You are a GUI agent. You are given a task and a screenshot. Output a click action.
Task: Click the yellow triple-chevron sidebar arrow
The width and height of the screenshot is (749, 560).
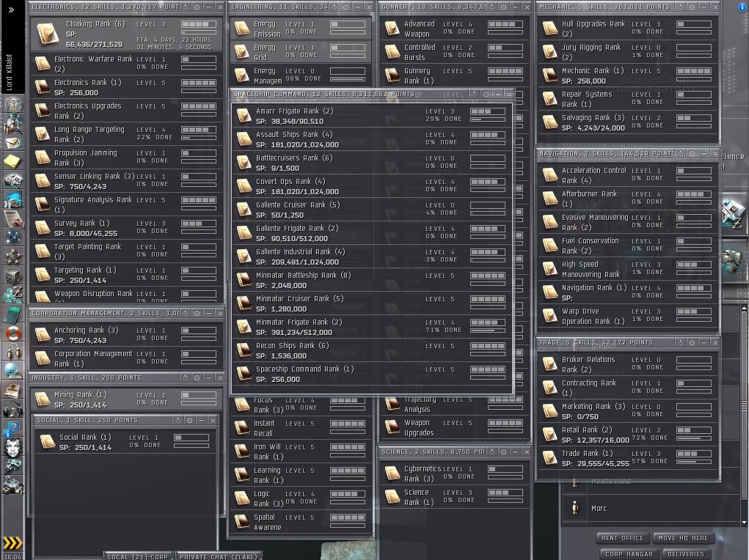13,543
